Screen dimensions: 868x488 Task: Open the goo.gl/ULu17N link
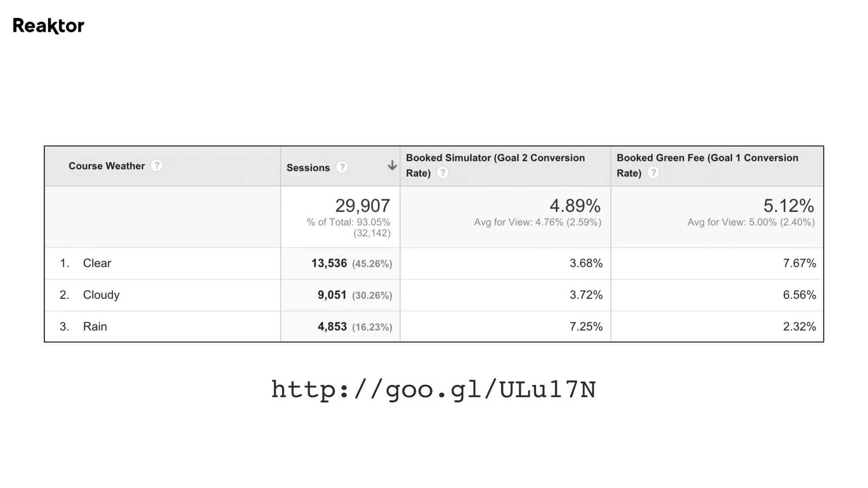[x=434, y=390]
